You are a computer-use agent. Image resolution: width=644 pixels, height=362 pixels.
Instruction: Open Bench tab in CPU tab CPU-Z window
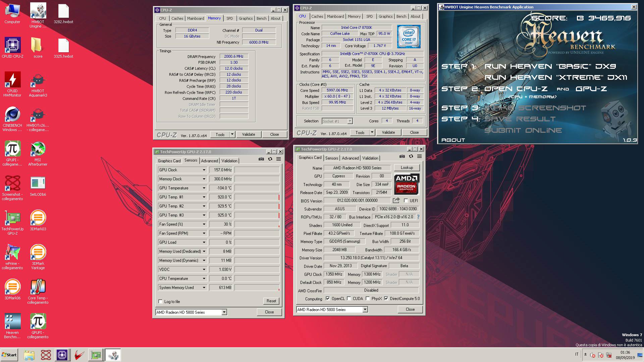401,16
